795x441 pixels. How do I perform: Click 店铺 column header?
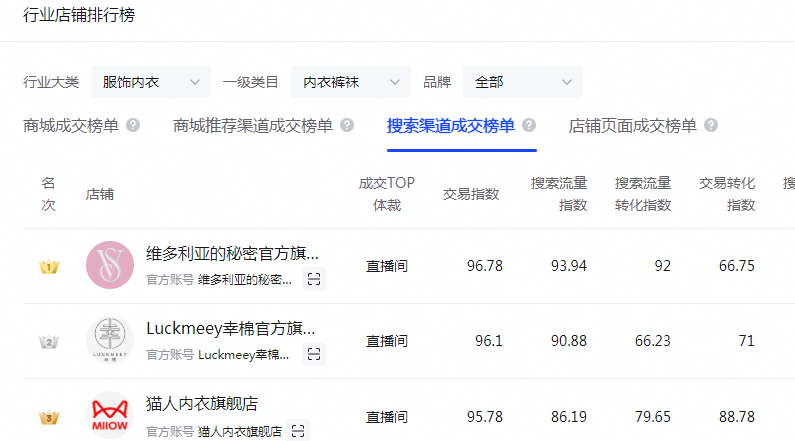pos(100,194)
